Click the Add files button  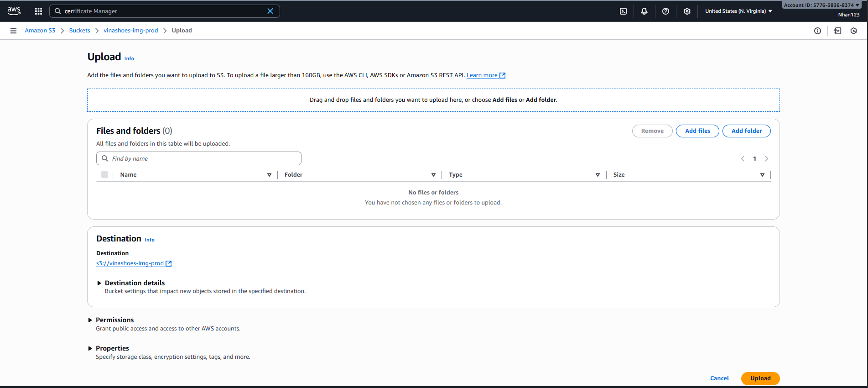pyautogui.click(x=697, y=131)
